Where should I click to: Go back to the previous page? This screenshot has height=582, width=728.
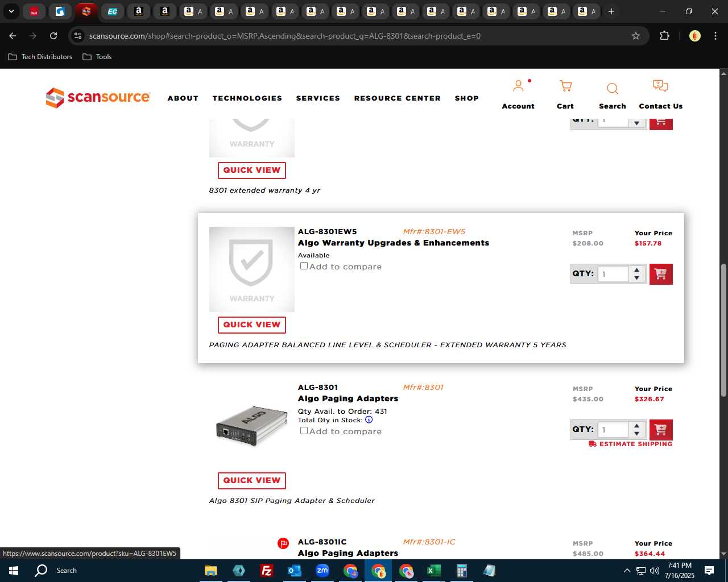13,36
